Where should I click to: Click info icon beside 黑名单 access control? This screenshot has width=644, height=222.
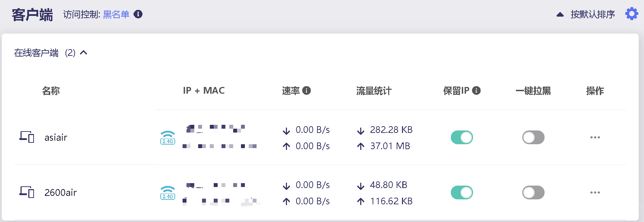tap(138, 14)
